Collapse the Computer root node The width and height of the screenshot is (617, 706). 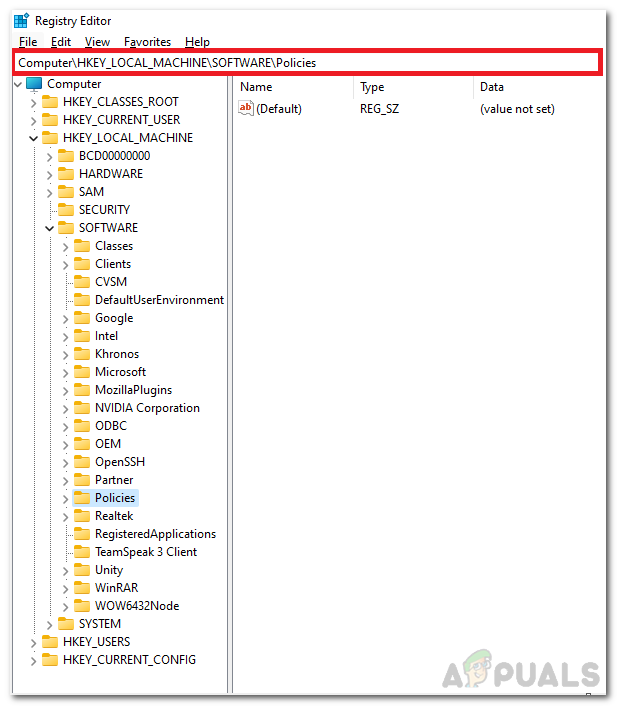pyautogui.click(x=18, y=84)
